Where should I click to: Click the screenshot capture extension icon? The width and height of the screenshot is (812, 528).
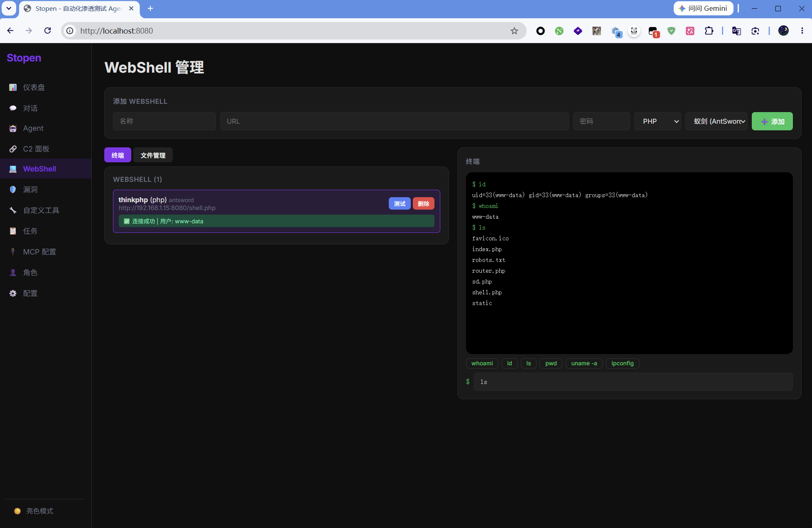[755, 31]
